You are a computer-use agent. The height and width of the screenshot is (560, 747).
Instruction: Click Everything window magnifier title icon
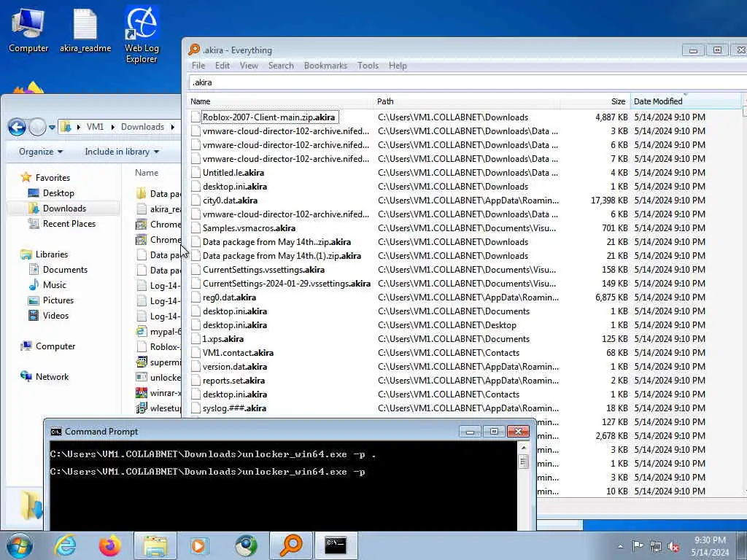coord(194,50)
